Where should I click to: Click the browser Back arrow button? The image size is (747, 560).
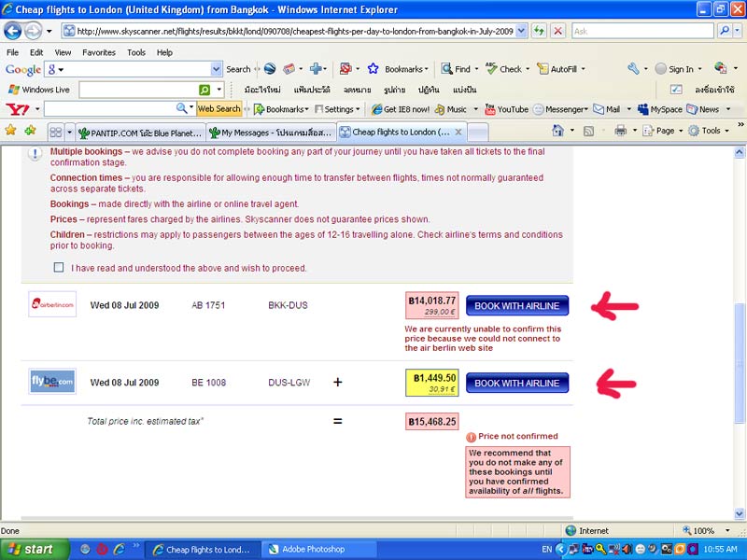pyautogui.click(x=12, y=32)
